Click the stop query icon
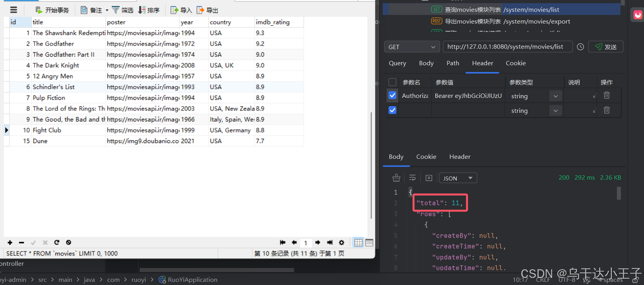 pos(69,243)
